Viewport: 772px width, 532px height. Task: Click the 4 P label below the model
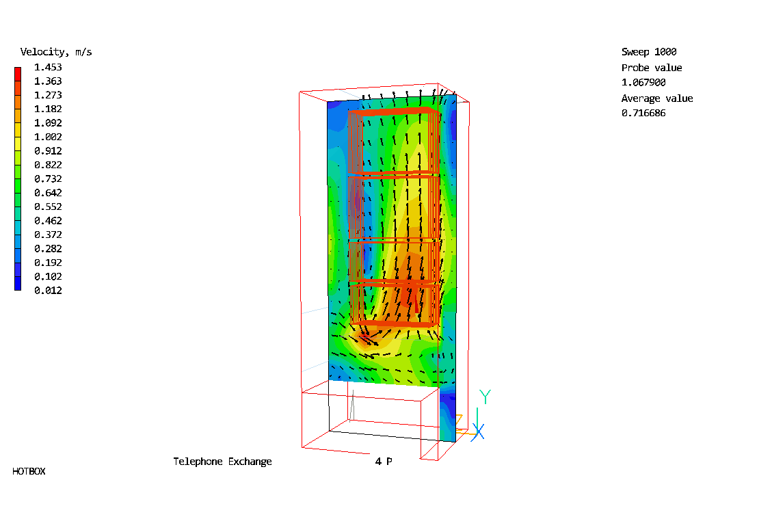tap(383, 462)
